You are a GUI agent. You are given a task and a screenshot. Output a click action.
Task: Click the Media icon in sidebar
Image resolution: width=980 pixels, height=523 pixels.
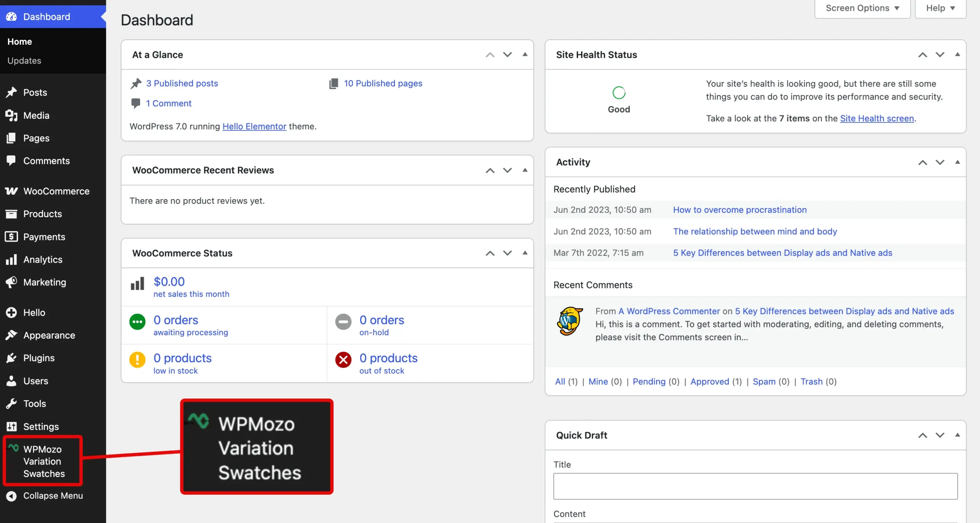[11, 115]
